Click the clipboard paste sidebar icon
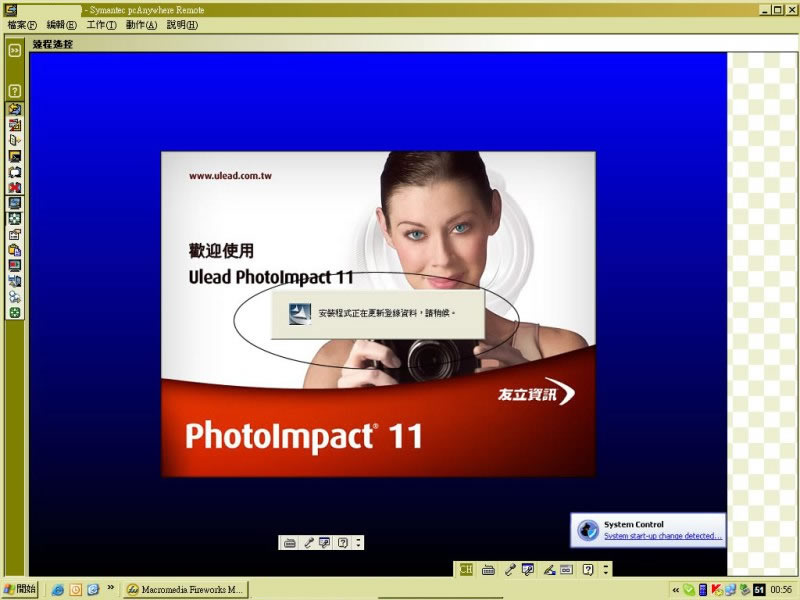800x600 pixels. [15, 250]
